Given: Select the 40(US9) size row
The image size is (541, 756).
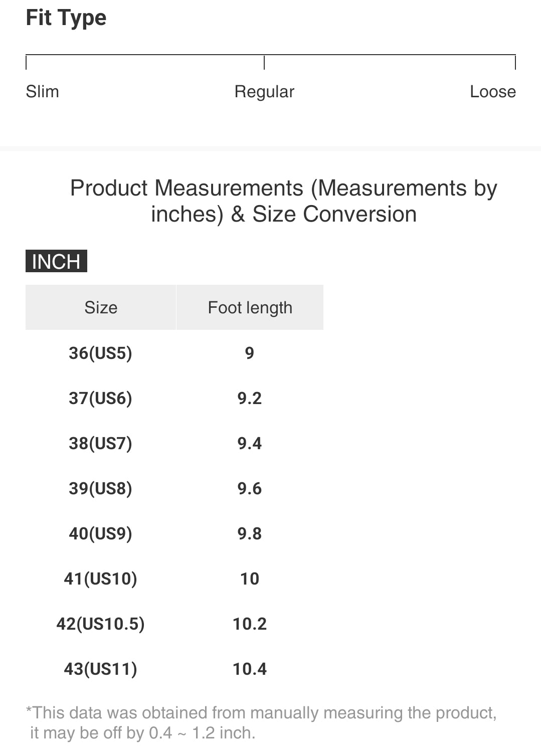Looking at the screenshot, I should 174,533.
